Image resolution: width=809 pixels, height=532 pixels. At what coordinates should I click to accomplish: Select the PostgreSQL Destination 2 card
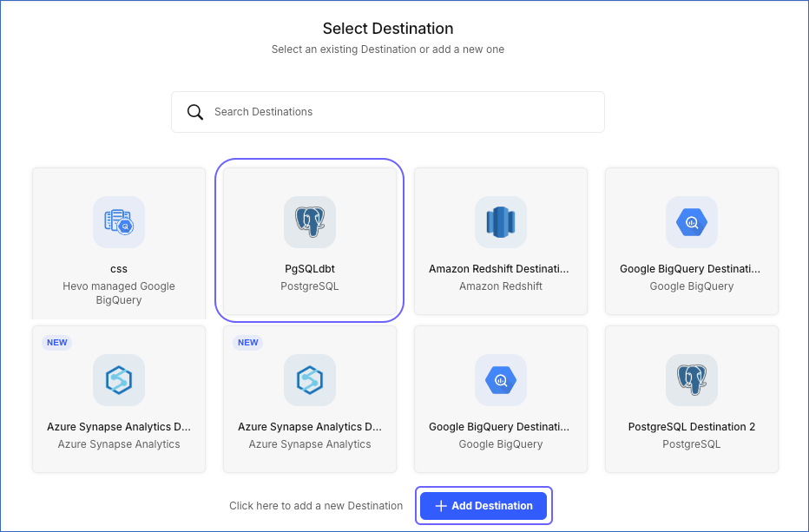point(691,398)
